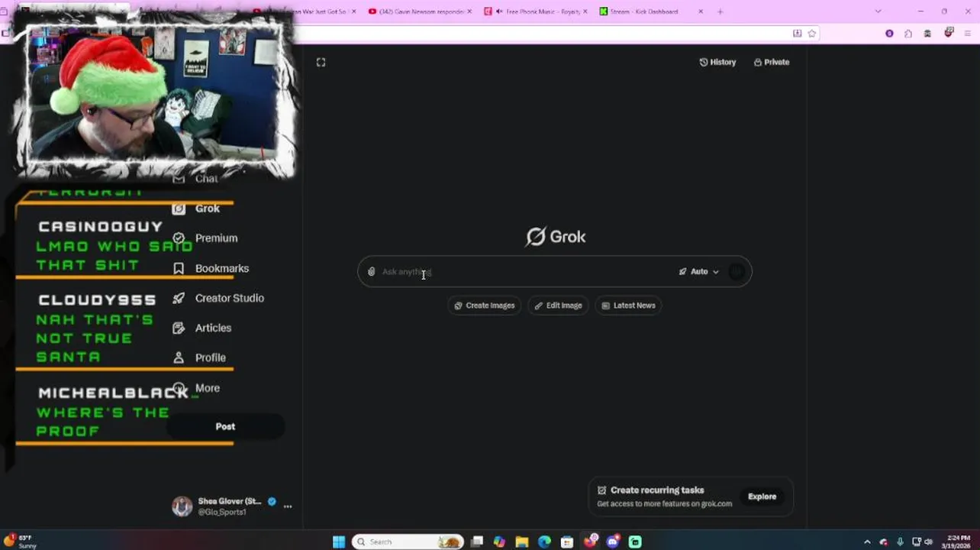Click Explore on recurring tasks banner

[762, 497]
